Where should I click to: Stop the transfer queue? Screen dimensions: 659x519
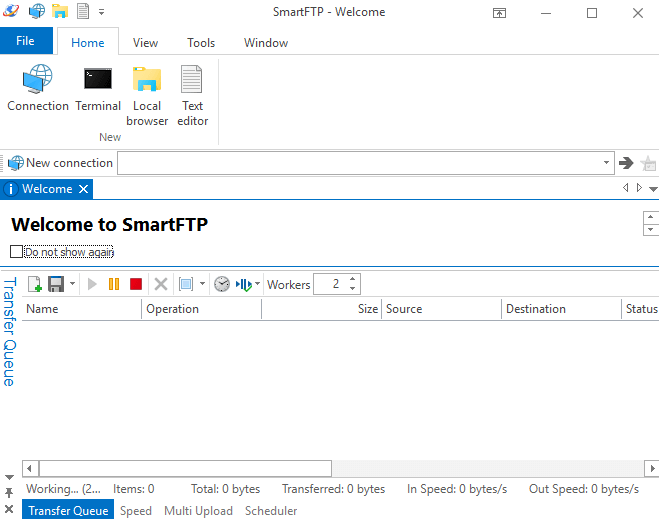pos(136,284)
